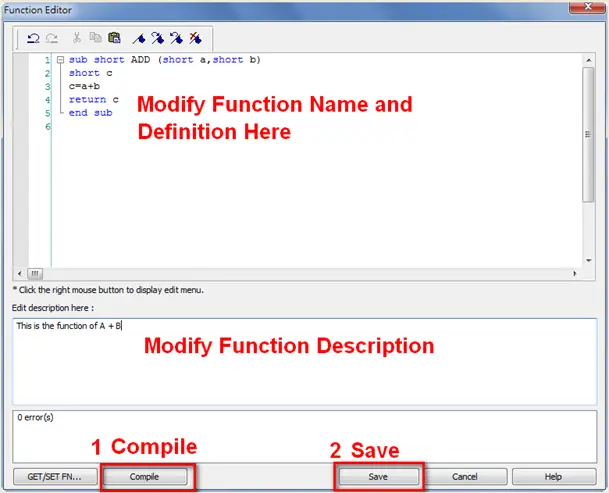Screen dimensions: 609x493
Task: Click the code line 'return c'
Action: tap(94, 99)
